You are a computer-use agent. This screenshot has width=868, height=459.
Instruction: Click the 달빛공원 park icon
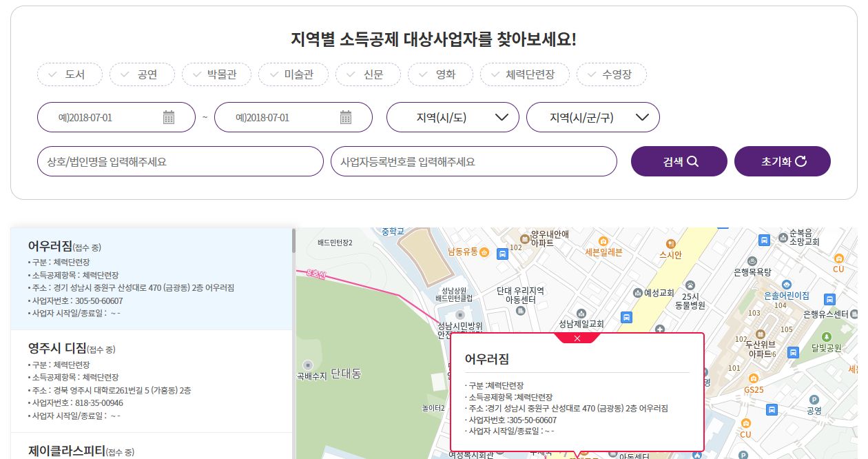click(x=827, y=337)
